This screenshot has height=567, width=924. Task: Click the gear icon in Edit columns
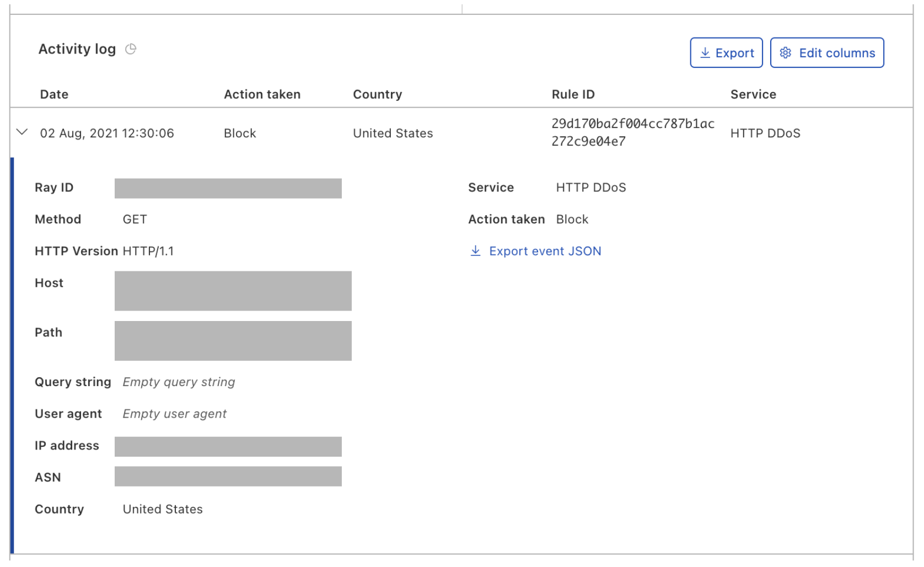click(786, 53)
